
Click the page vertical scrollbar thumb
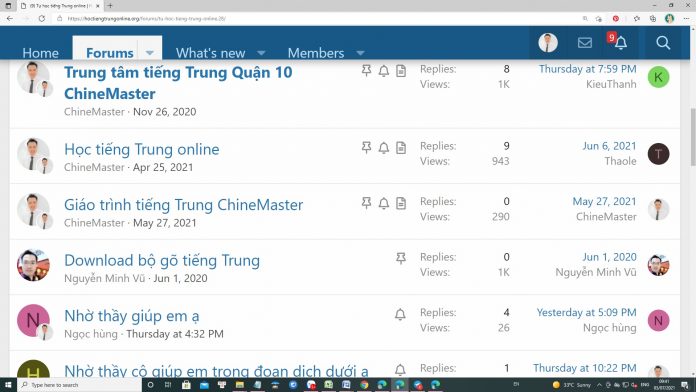pyautogui.click(x=692, y=137)
